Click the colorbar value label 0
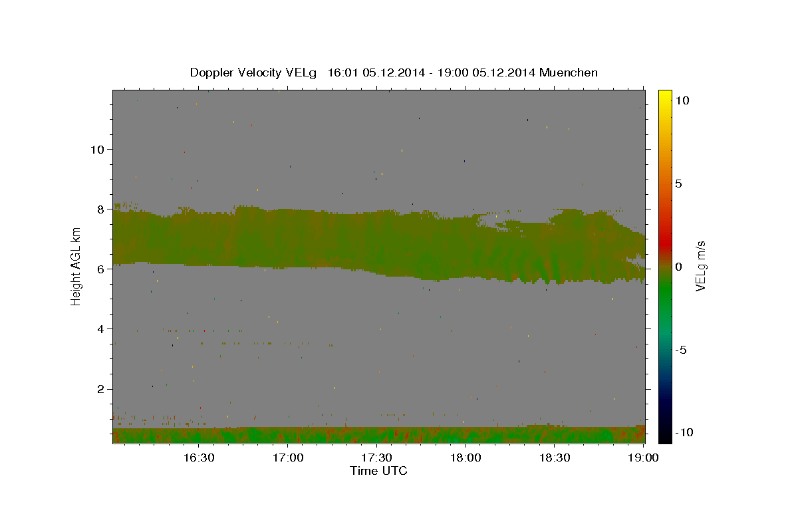The height and width of the screenshot is (532, 798). (678, 267)
